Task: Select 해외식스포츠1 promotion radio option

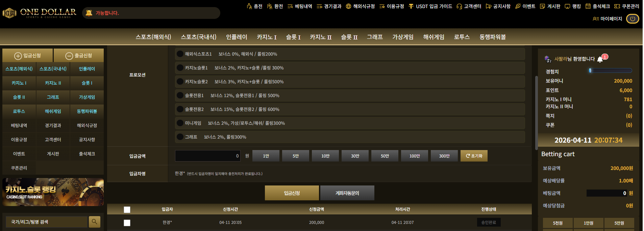Action: 180,54
